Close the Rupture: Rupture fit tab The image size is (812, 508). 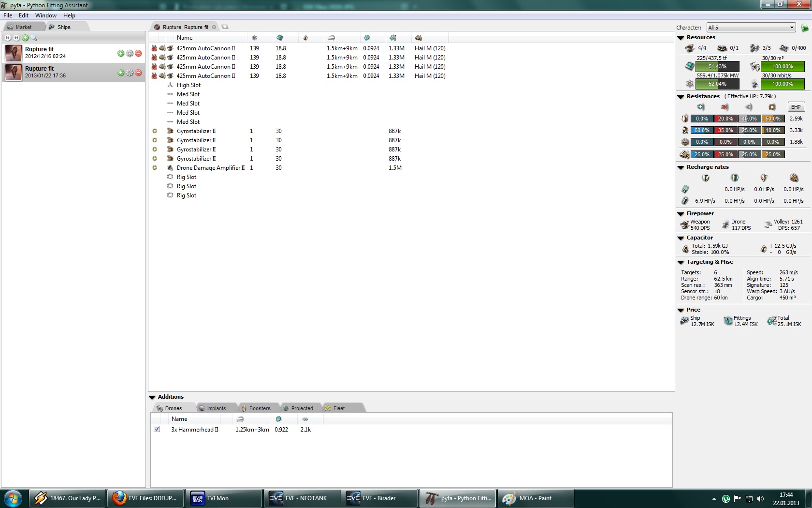pyautogui.click(x=214, y=27)
